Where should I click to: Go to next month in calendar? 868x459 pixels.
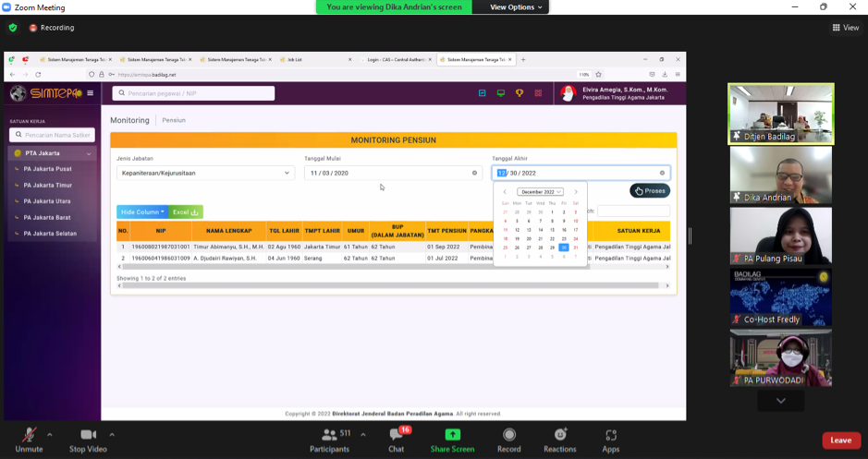pyautogui.click(x=576, y=192)
